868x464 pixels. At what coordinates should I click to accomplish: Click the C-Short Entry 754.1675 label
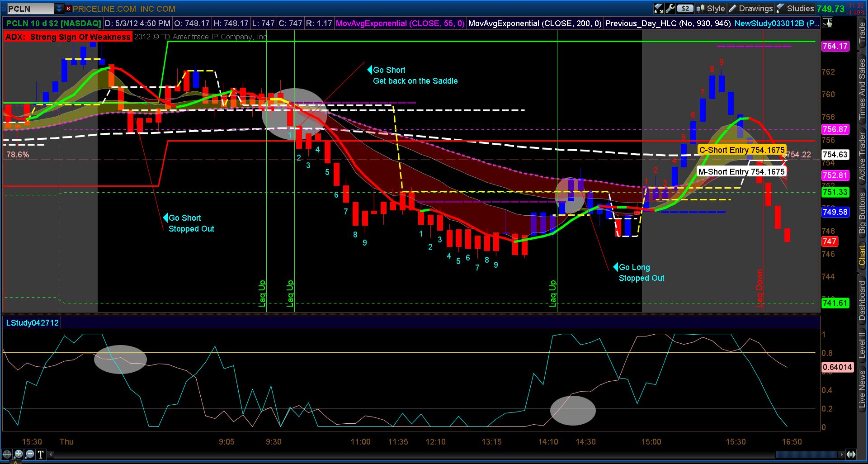tap(741, 150)
